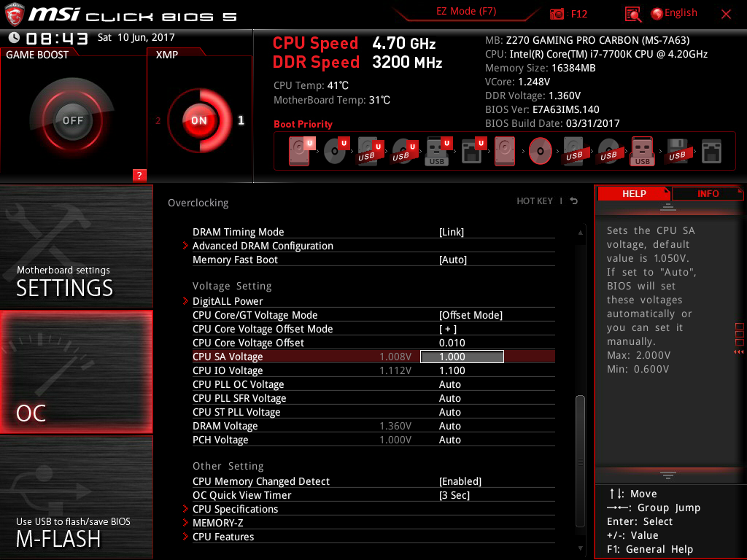Select the UEFI network boot device icon
Viewport: 747px width, 560px height.
click(473, 151)
